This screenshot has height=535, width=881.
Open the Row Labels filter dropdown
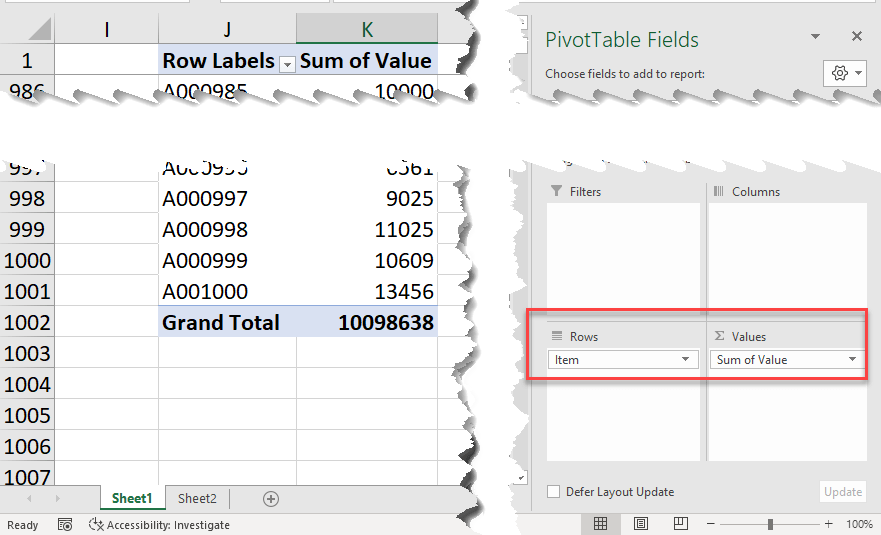pos(288,63)
